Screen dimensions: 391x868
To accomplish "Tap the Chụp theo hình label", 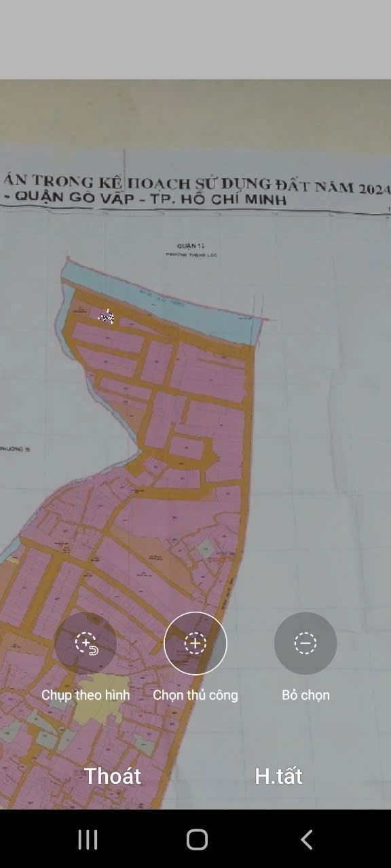I will click(86, 695).
